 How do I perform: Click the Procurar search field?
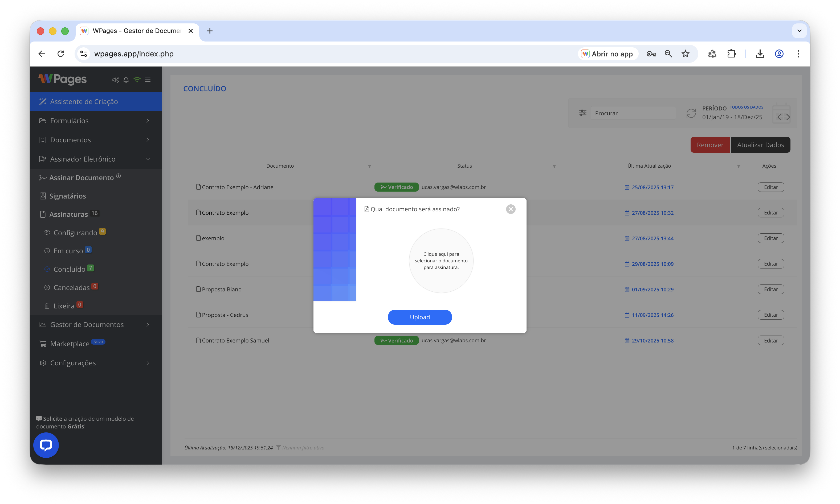point(633,113)
